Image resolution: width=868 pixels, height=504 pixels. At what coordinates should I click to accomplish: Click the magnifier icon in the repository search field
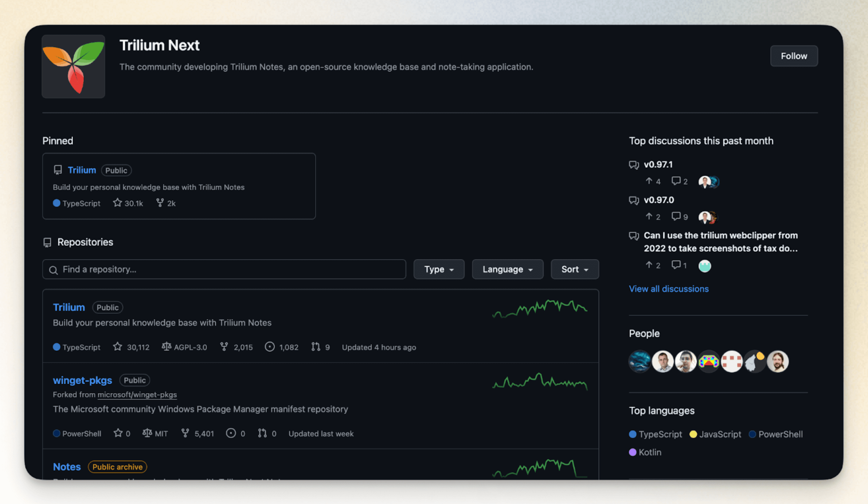pos(54,270)
